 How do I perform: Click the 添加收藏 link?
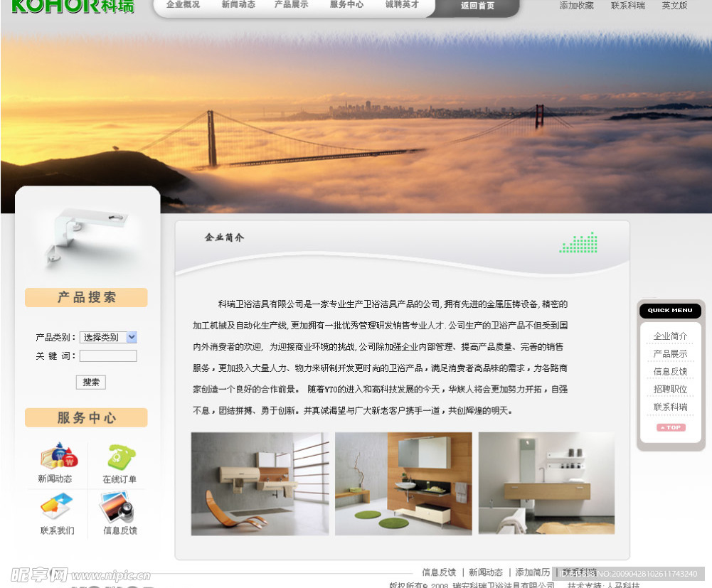576,6
